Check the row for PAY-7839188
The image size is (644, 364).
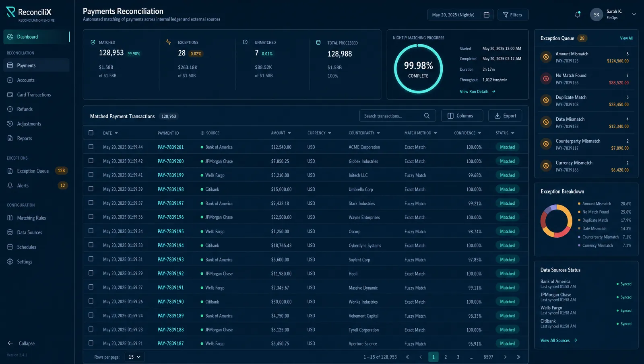pos(91,329)
